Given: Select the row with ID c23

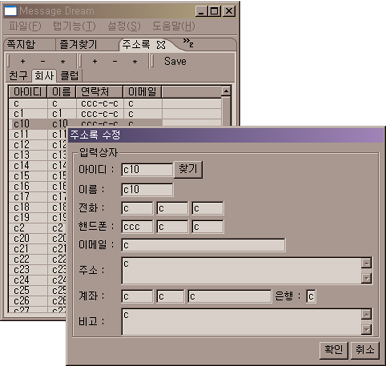Looking at the screenshot, I should [38, 269].
